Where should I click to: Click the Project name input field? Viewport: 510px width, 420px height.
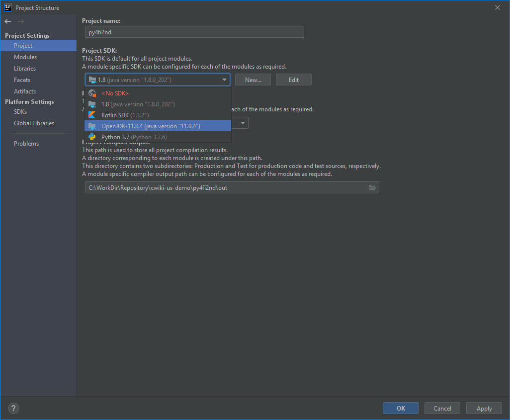coord(194,32)
